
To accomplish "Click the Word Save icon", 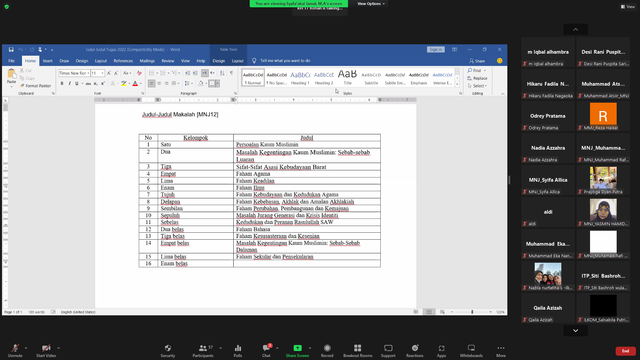I will [11, 49].
